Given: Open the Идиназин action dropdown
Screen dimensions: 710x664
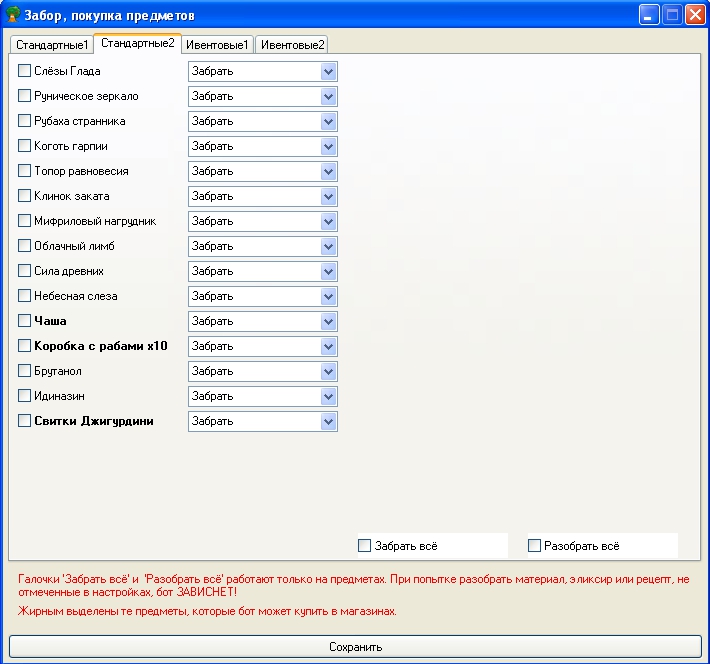Looking at the screenshot, I should 328,396.
